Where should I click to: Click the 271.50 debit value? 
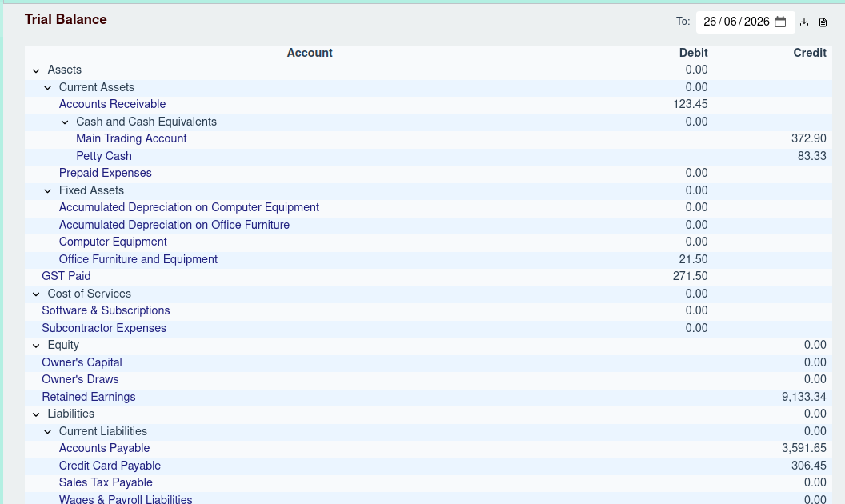691,276
